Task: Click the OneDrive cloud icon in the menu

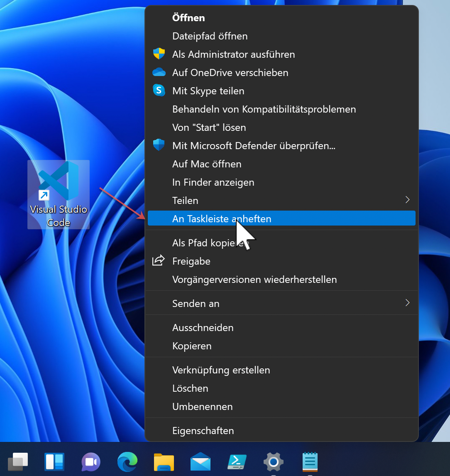Action: 159,72
